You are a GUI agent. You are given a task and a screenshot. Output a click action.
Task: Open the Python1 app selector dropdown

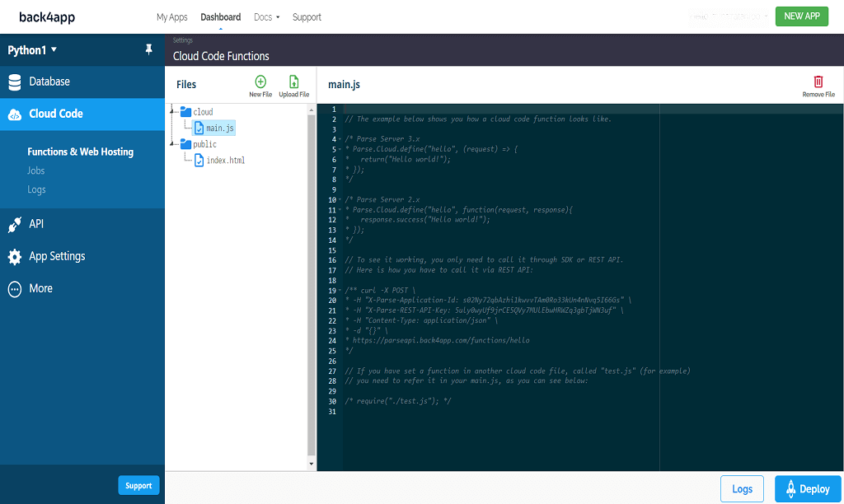[32, 50]
